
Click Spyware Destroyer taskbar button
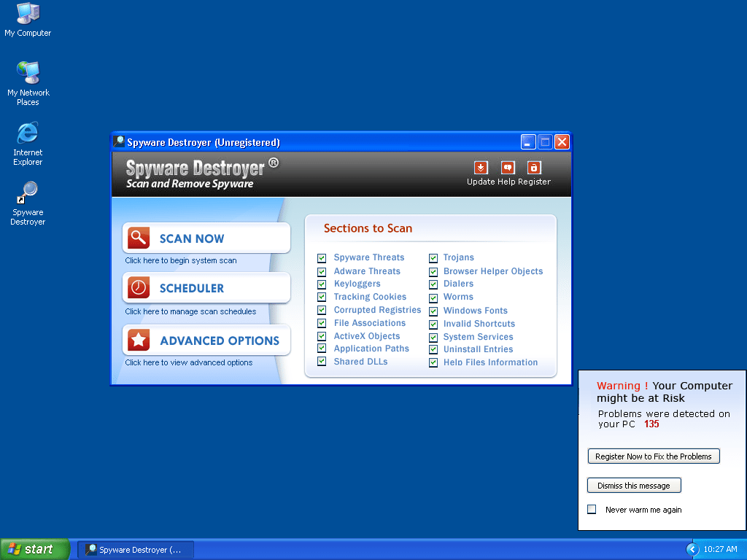[136, 550]
